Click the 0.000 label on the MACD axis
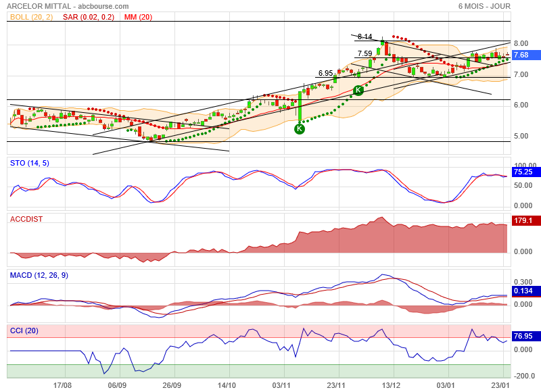Viewport: 541px width, 392px height. (x=523, y=304)
